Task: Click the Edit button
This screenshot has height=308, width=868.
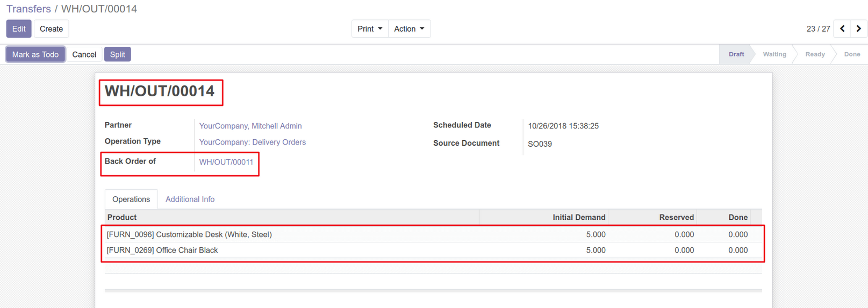Action: pyautogui.click(x=19, y=29)
